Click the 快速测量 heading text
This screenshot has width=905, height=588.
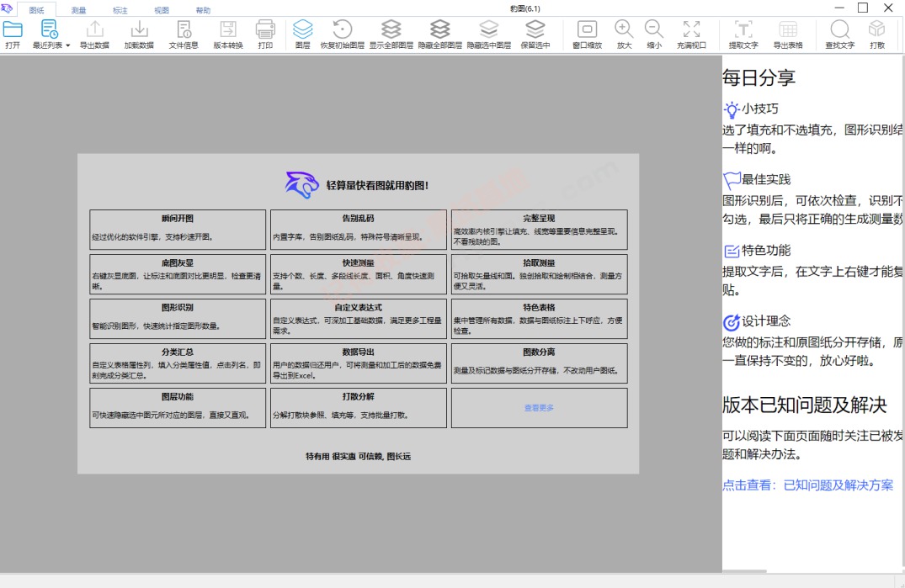(359, 262)
